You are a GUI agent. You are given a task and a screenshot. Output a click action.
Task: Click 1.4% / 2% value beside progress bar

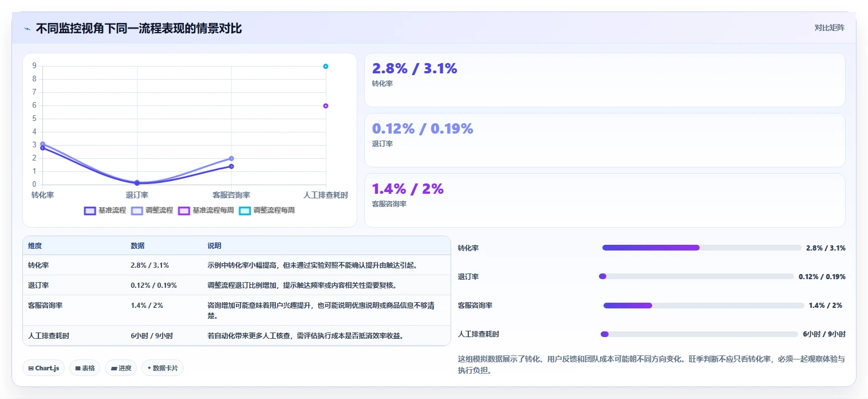tap(825, 306)
